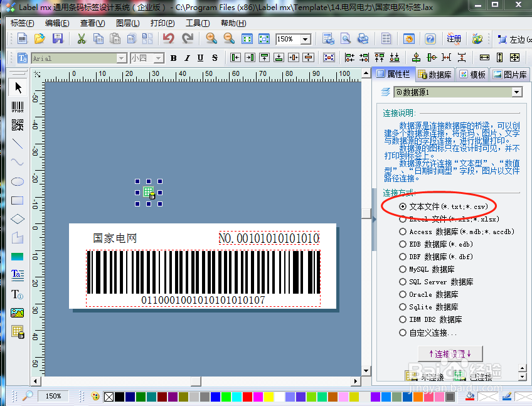The height and width of the screenshot is (406, 532).
Task: Click the 国家电网 text on the label
Action: click(x=115, y=238)
